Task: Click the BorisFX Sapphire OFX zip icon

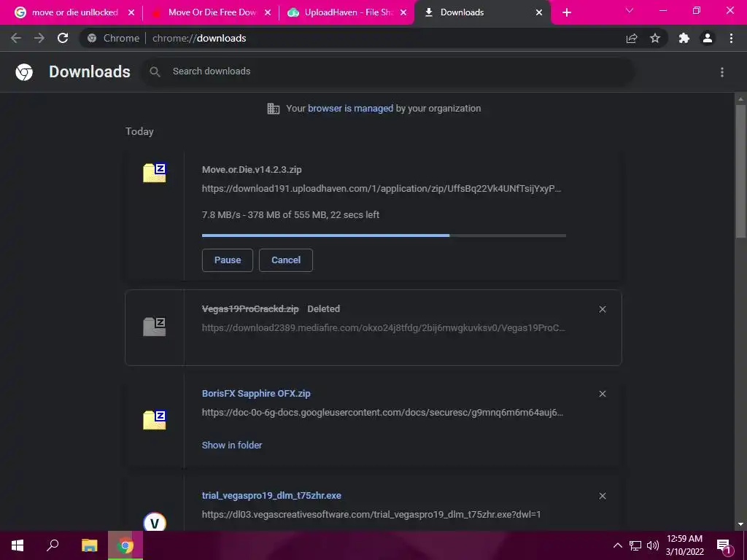Action: 155,419
